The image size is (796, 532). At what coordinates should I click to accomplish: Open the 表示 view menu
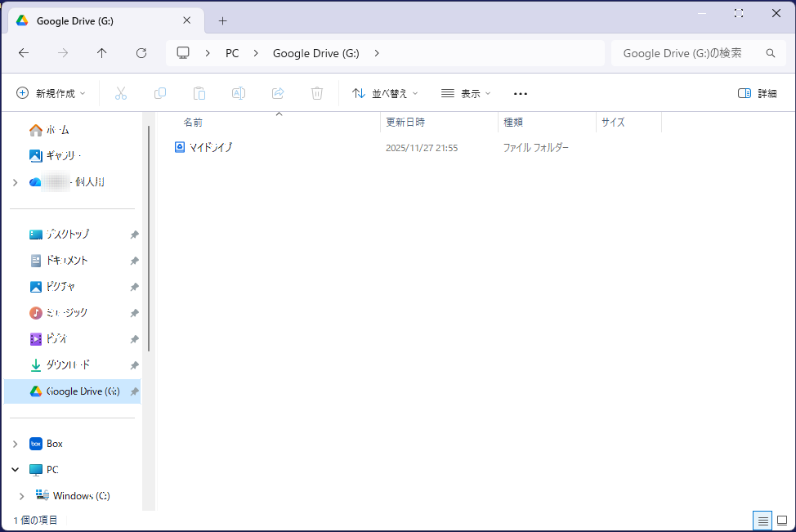click(466, 93)
